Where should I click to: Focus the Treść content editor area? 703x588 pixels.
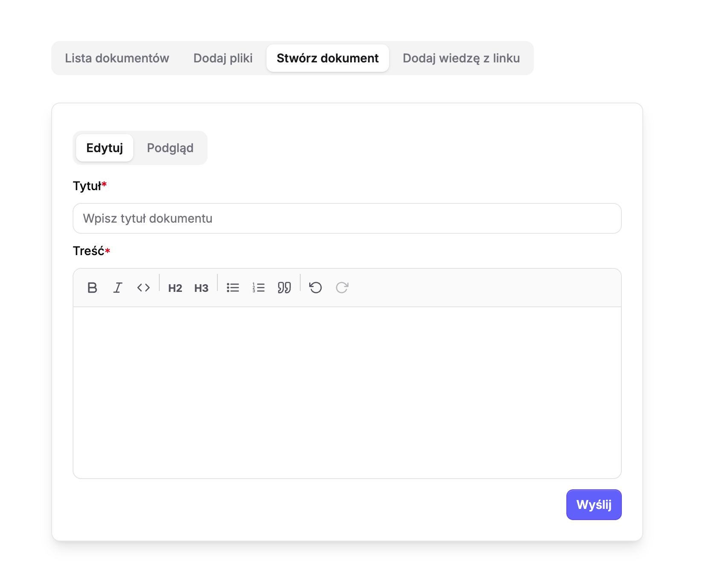(x=347, y=392)
